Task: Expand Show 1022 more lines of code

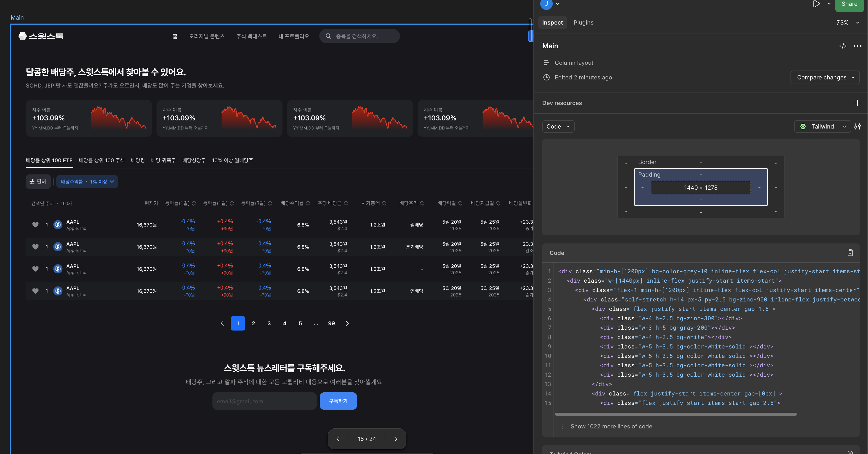Action: (x=611, y=427)
